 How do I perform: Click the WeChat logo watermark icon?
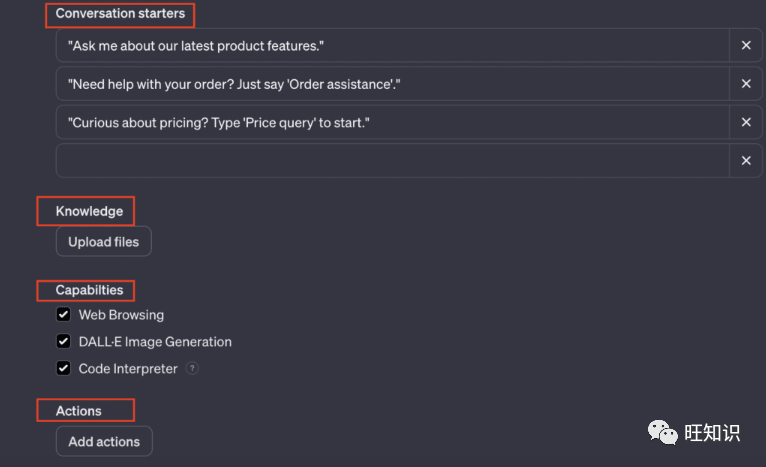click(662, 431)
